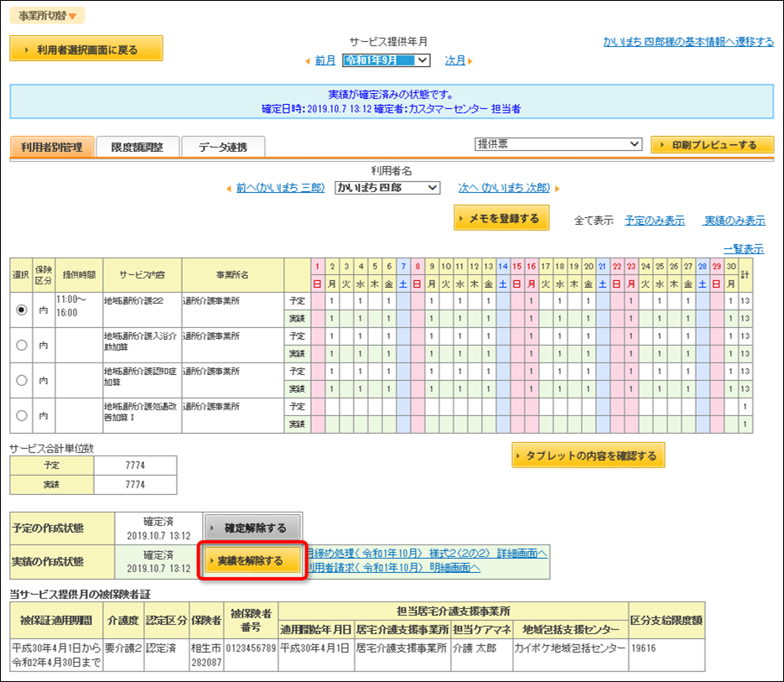
Task: Click arrow icon beside 次へ(かいぽち 次郎)
Action: 557,189
